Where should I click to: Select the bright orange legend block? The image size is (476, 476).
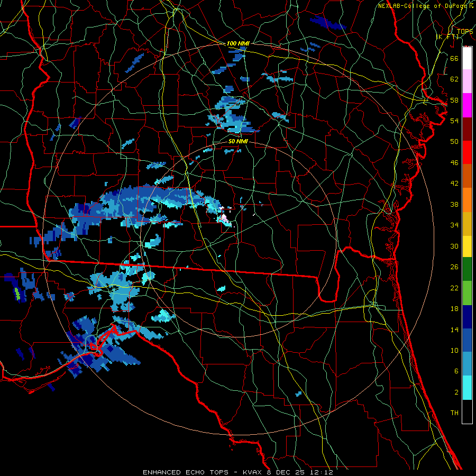point(467,200)
